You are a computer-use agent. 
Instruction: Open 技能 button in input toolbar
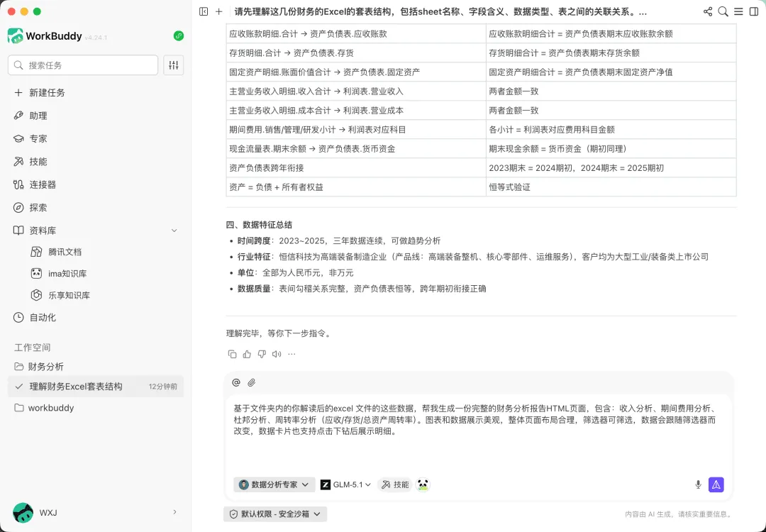pyautogui.click(x=395, y=484)
